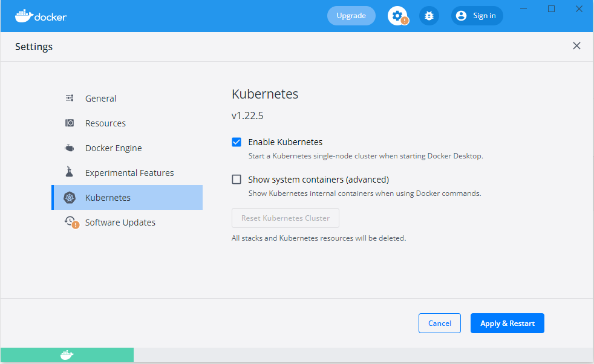
Task: Open troubleshoot via the bug icon
Action: (429, 16)
